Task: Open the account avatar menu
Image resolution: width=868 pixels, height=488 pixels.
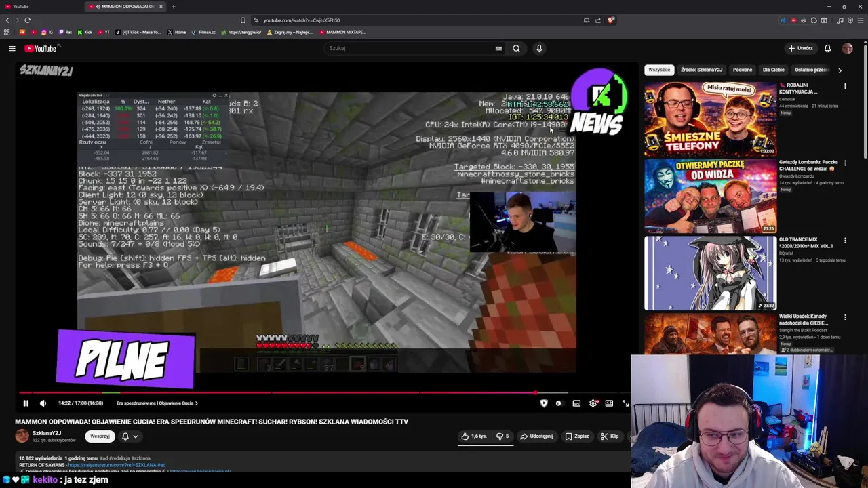Action: [x=847, y=48]
